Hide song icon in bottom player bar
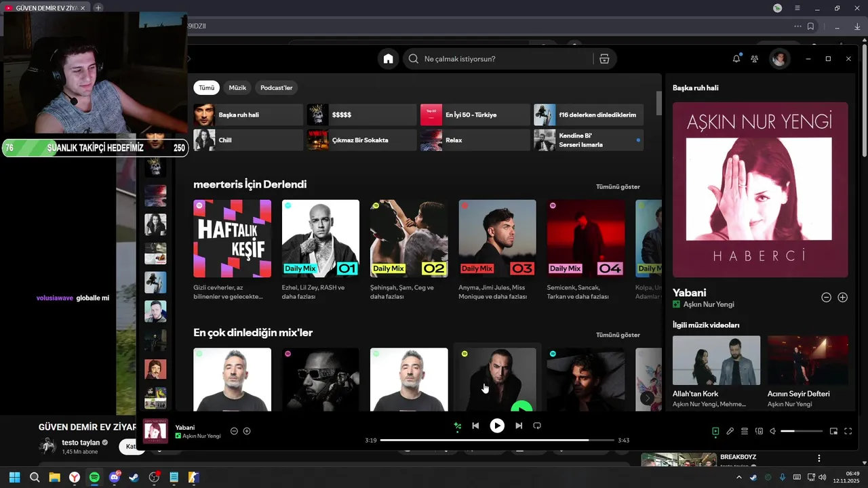868x488 pixels. pos(234,431)
